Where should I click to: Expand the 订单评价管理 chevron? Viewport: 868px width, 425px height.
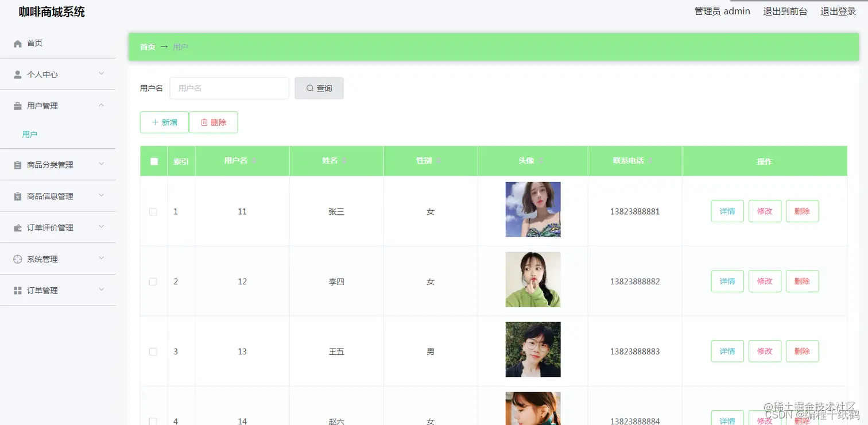pyautogui.click(x=101, y=227)
